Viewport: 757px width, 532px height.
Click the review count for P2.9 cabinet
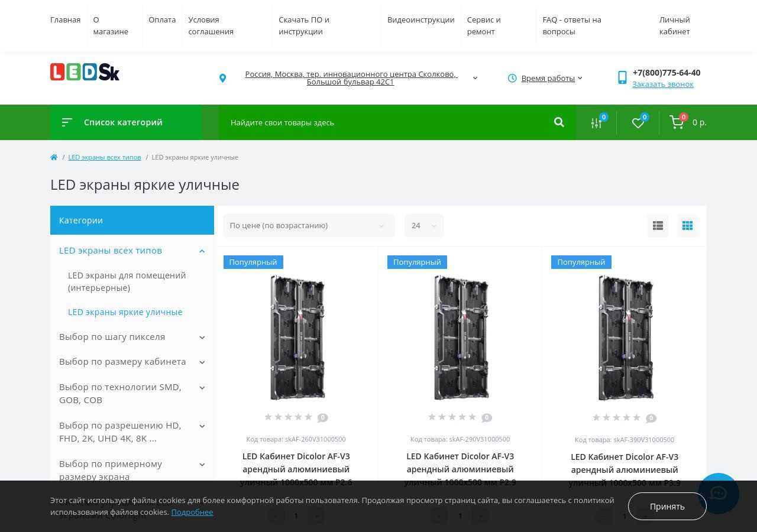(x=487, y=418)
